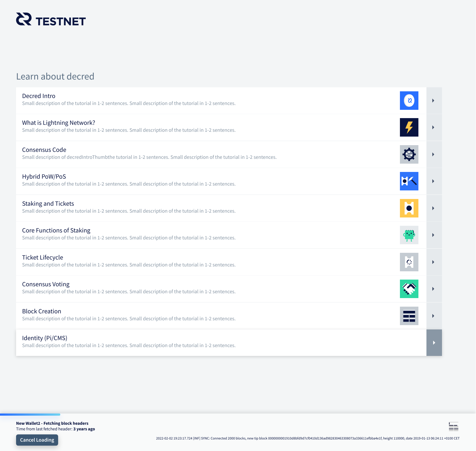Open the Decred Intro tutorial title

coord(39,96)
